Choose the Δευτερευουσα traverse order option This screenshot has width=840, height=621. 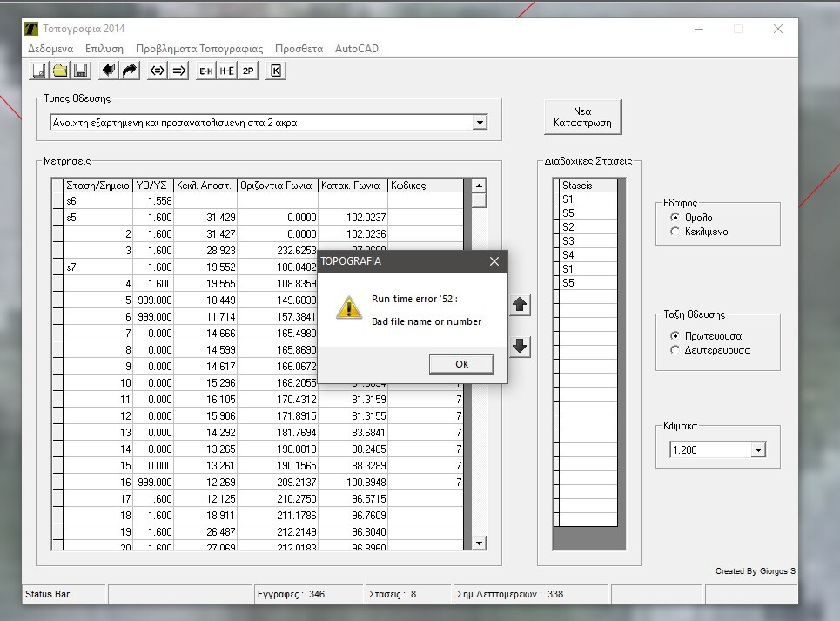tap(675, 350)
